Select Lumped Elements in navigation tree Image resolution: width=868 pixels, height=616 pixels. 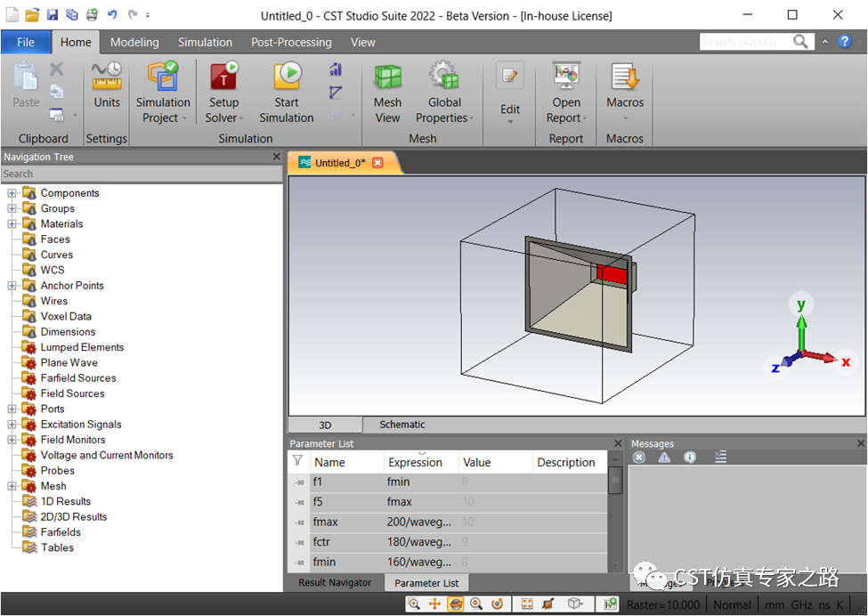point(82,347)
